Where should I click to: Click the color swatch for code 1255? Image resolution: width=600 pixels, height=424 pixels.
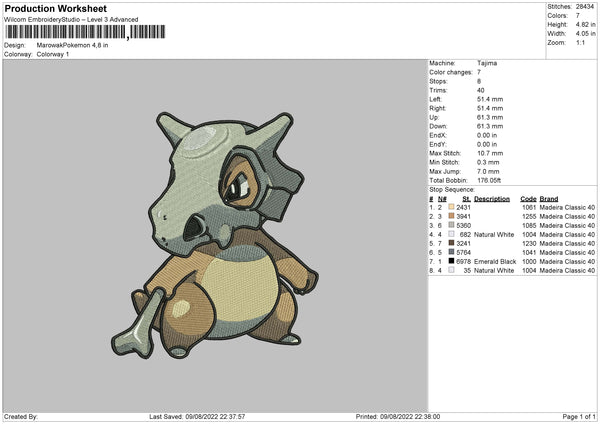coord(451,216)
